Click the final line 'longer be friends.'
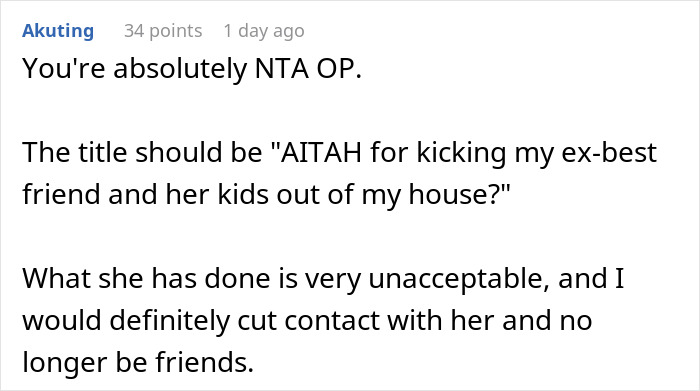 [138, 362]
